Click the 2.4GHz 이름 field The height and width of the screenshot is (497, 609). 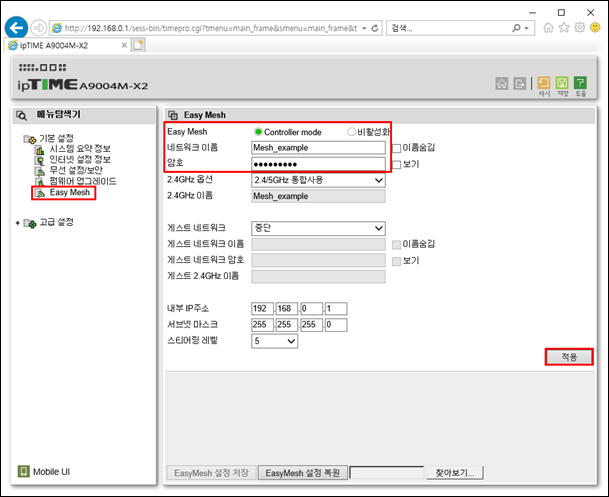pos(318,196)
